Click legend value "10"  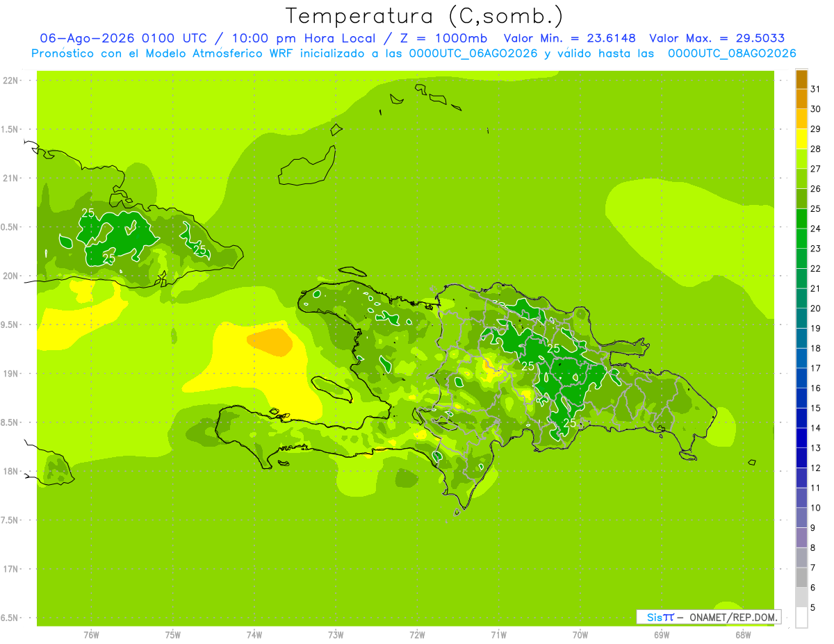[x=815, y=508]
